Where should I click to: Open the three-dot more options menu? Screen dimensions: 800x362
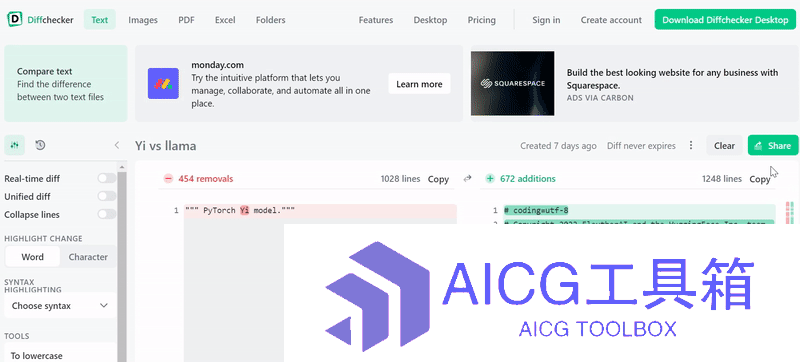coord(691,145)
